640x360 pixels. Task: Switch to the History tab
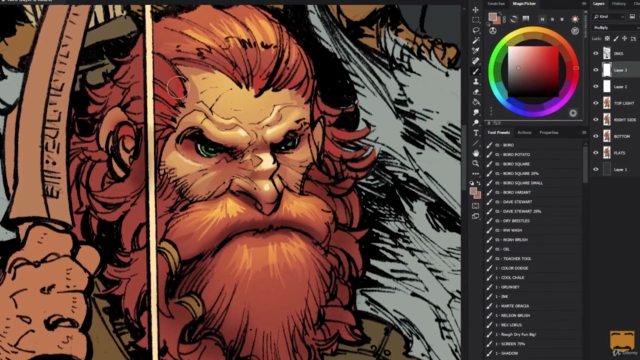coord(619,4)
